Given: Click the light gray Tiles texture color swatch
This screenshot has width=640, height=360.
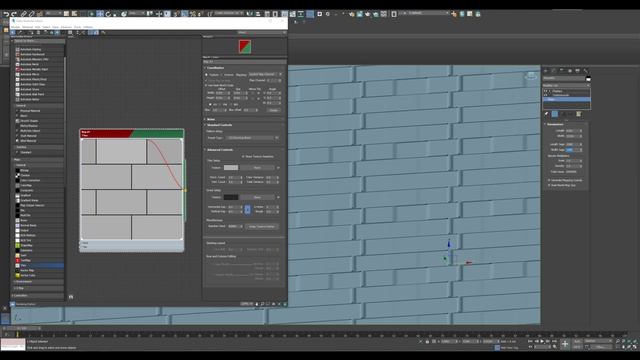Looking at the screenshot, I should coord(231,168).
